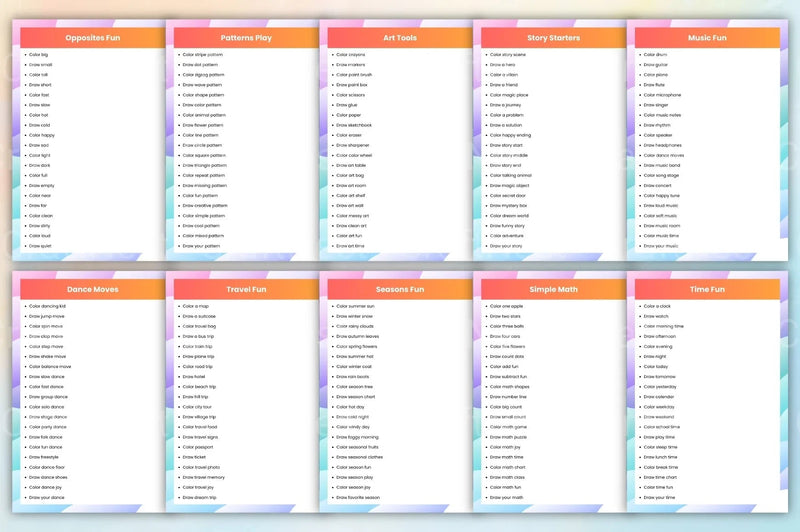This screenshot has height=532, width=800.
Task: Select "Draw concert" in Music Fun
Action: click(x=657, y=186)
